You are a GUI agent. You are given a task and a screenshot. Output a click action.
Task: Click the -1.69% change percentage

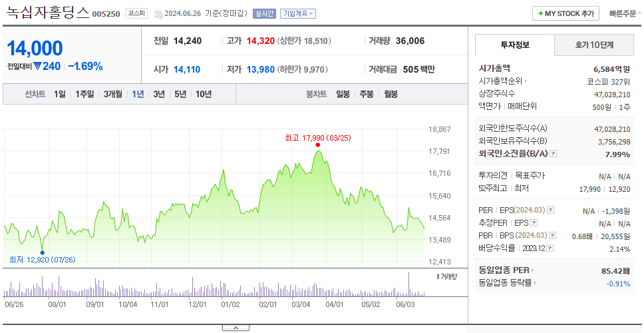[x=85, y=66]
